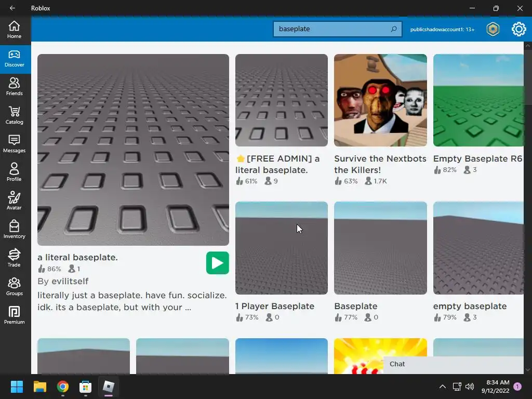The height and width of the screenshot is (399, 532).
Task: Open large 'a literal baseplate.' thumbnail
Action: (x=133, y=150)
